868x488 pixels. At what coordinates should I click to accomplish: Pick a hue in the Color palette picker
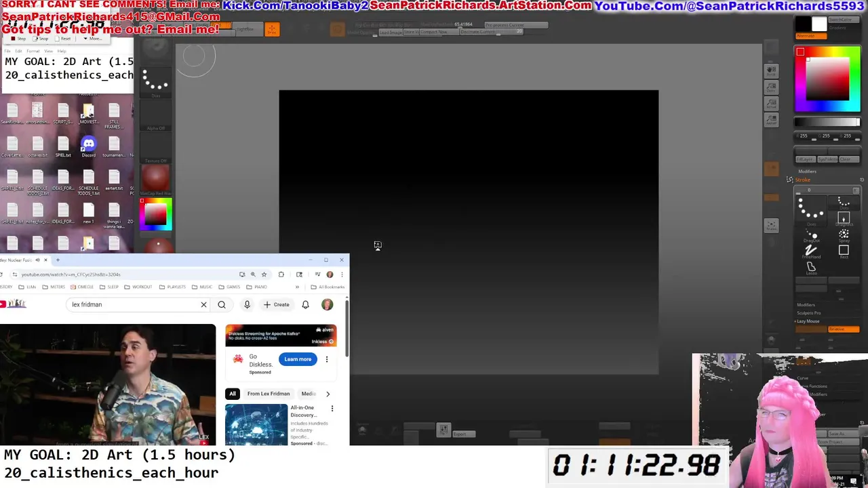827,79
